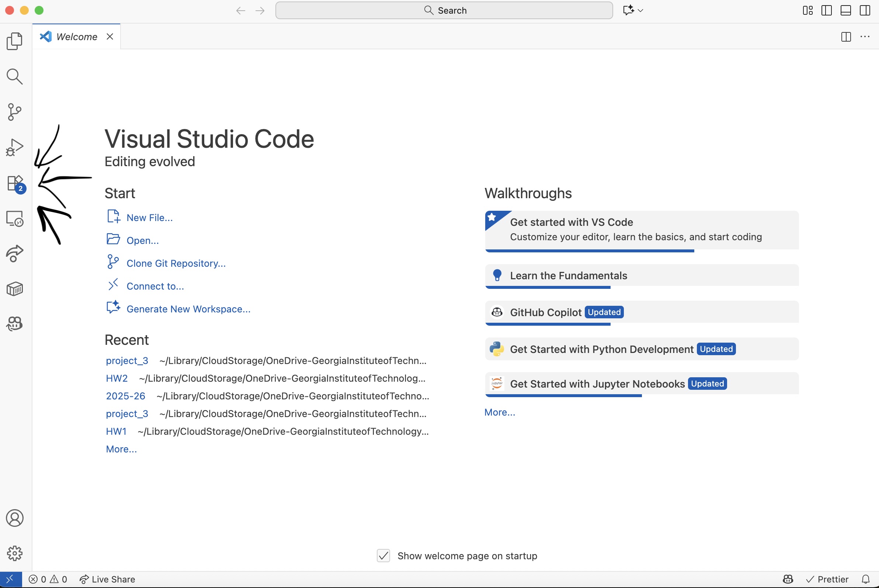
Task: Go forward with the right arrow
Action: pyautogui.click(x=260, y=10)
